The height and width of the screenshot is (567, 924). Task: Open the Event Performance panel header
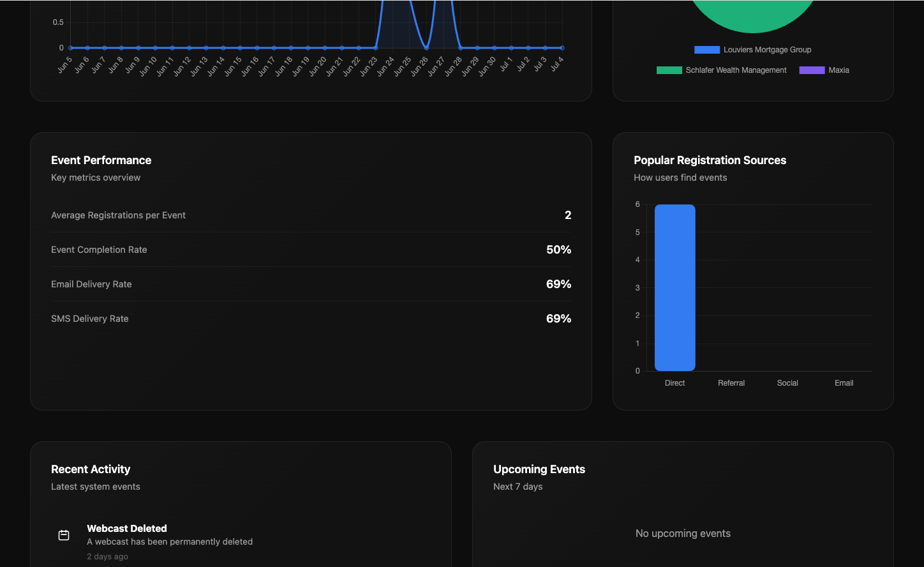point(101,160)
